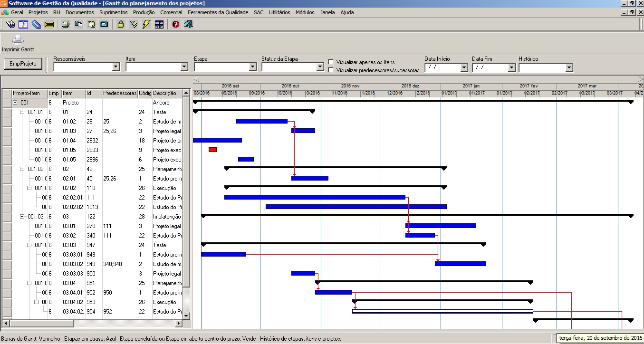Click the 2017 jan month header
This screenshot has width=644, height=344.
(x=471, y=86)
